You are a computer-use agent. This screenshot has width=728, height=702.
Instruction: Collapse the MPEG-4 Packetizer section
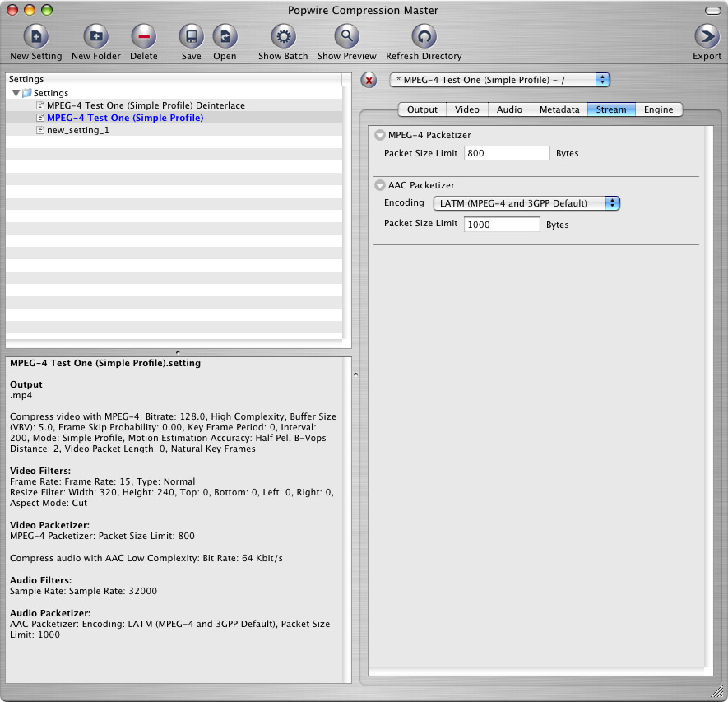pyautogui.click(x=379, y=135)
